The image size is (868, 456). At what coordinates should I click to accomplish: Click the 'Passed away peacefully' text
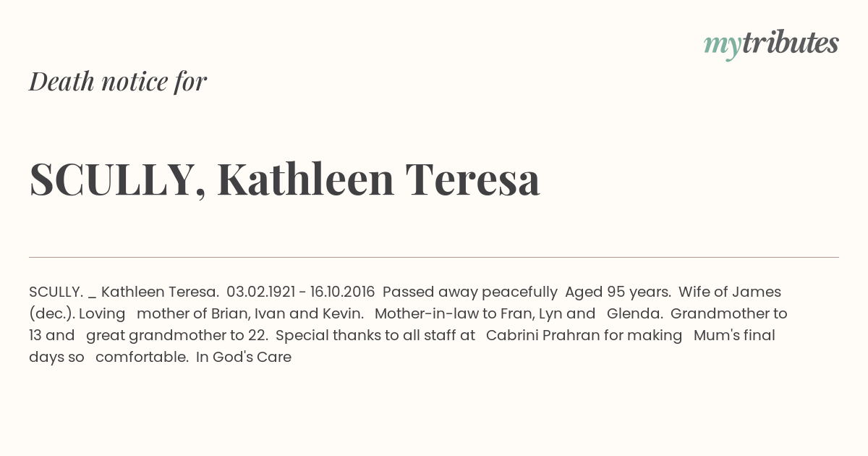(470, 292)
